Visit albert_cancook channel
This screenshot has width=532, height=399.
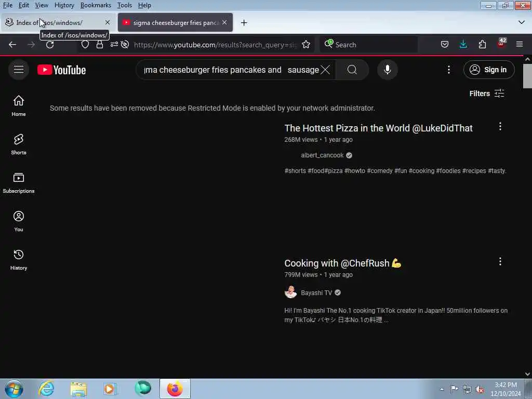pyautogui.click(x=322, y=155)
